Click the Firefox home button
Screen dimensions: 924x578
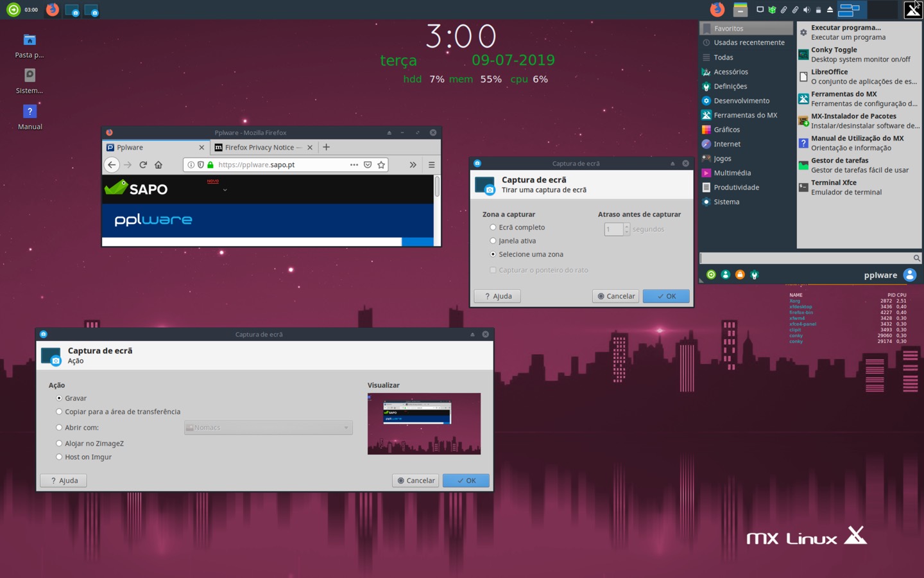pyautogui.click(x=158, y=164)
